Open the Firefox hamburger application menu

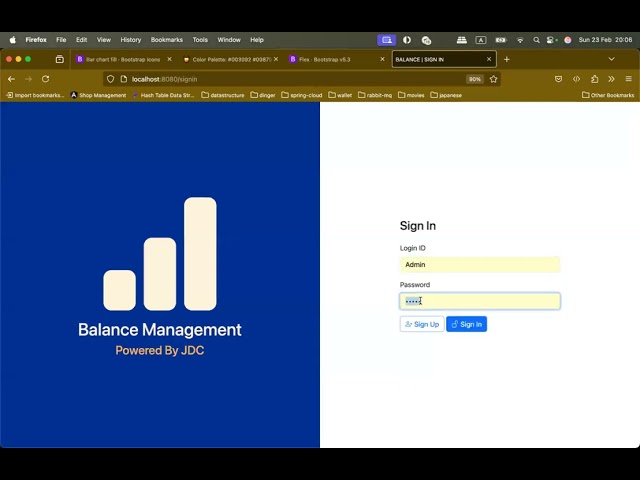(629, 79)
